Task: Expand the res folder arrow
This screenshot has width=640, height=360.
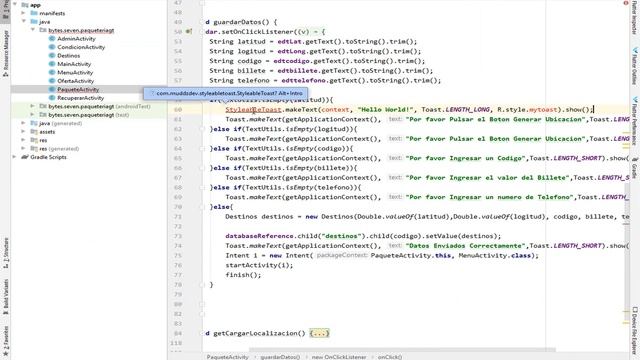Action: click(x=24, y=140)
